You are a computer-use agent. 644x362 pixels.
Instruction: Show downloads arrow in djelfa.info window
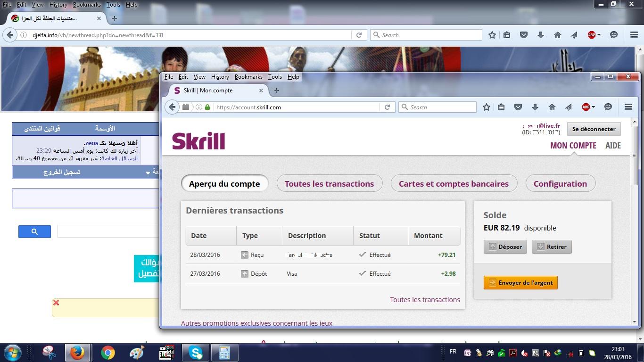coord(541,35)
